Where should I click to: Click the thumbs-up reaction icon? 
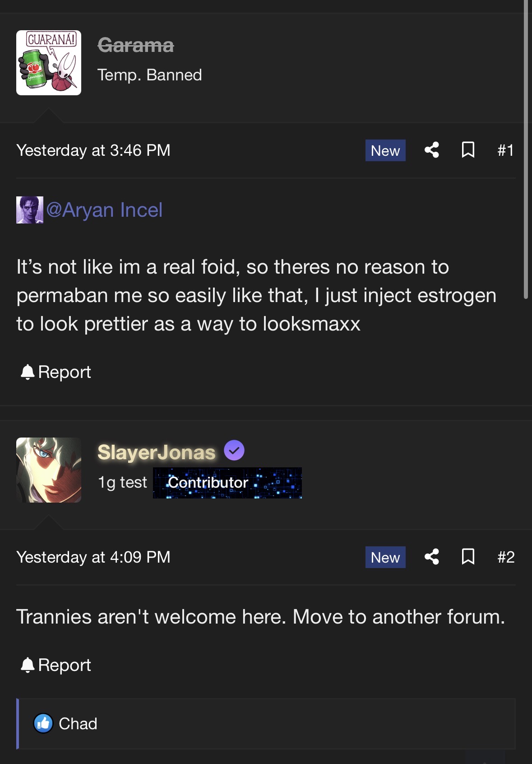pos(43,723)
